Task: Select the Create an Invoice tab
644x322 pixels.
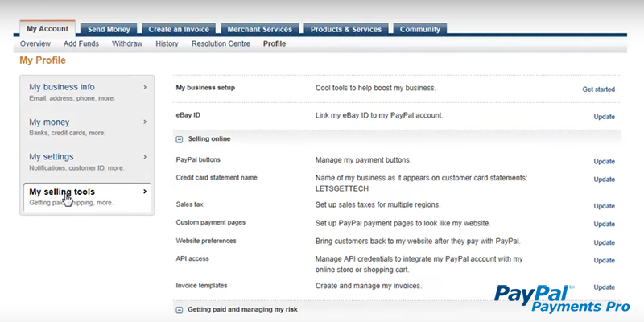Action: point(179,29)
